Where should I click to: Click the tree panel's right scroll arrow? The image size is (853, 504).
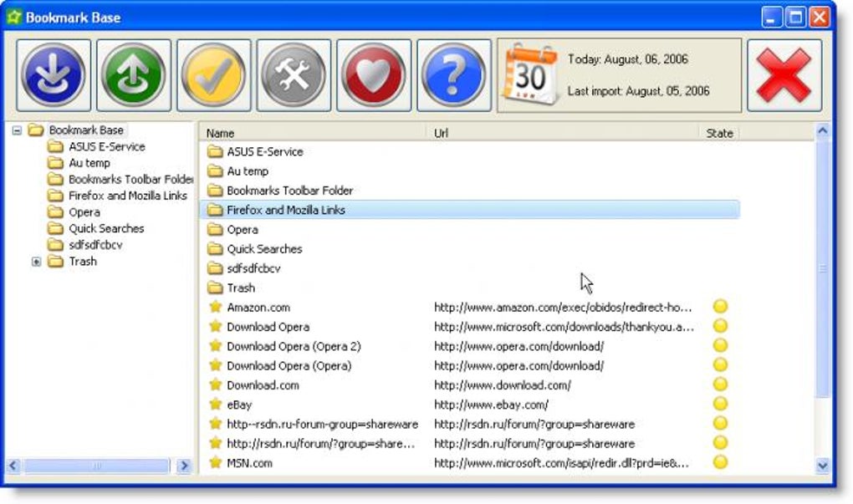point(185,466)
